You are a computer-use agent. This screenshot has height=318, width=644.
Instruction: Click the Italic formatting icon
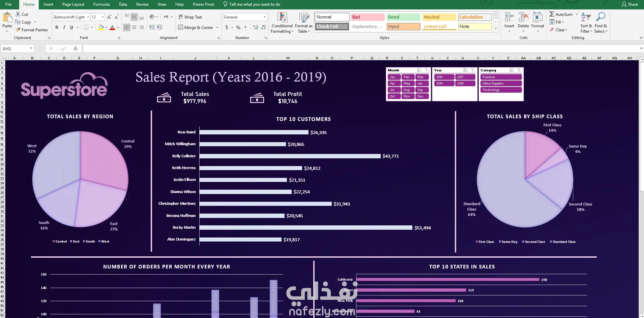pyautogui.click(x=64, y=27)
